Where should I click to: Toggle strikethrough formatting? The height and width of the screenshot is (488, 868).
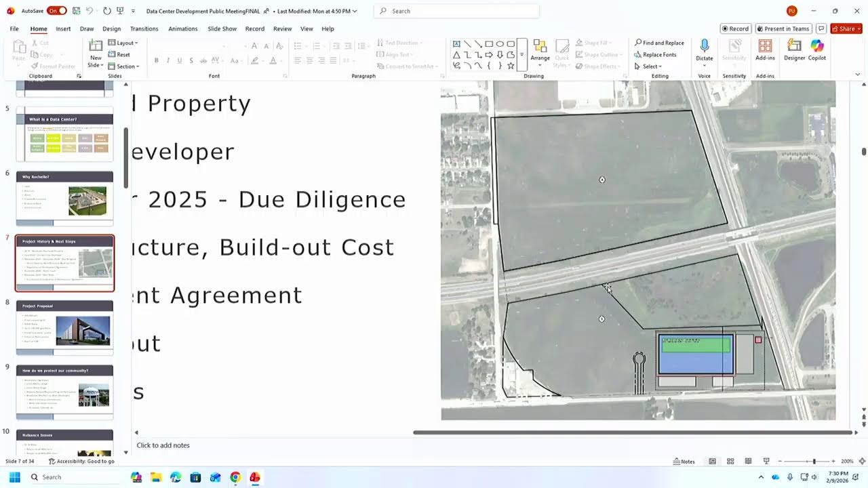point(203,60)
